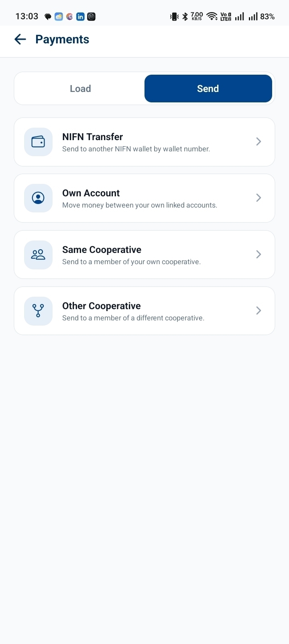
Task: Tap the back arrow beside Payments
Action: tap(20, 39)
